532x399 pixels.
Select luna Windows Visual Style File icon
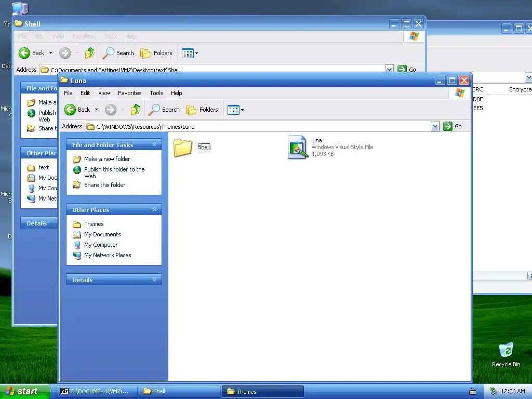coord(298,147)
